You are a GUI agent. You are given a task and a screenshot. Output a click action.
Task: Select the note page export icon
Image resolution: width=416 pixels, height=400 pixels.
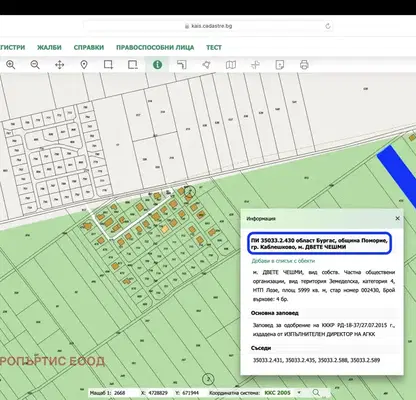(280, 65)
